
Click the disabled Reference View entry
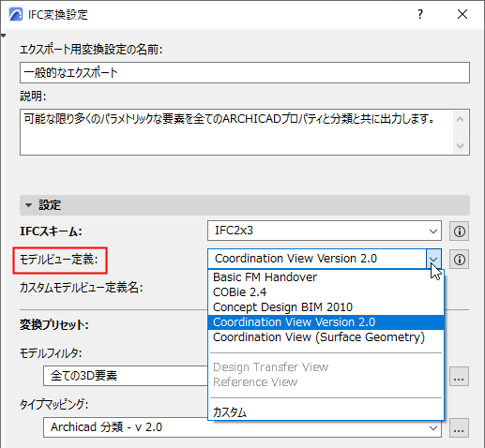pyautogui.click(x=326, y=382)
